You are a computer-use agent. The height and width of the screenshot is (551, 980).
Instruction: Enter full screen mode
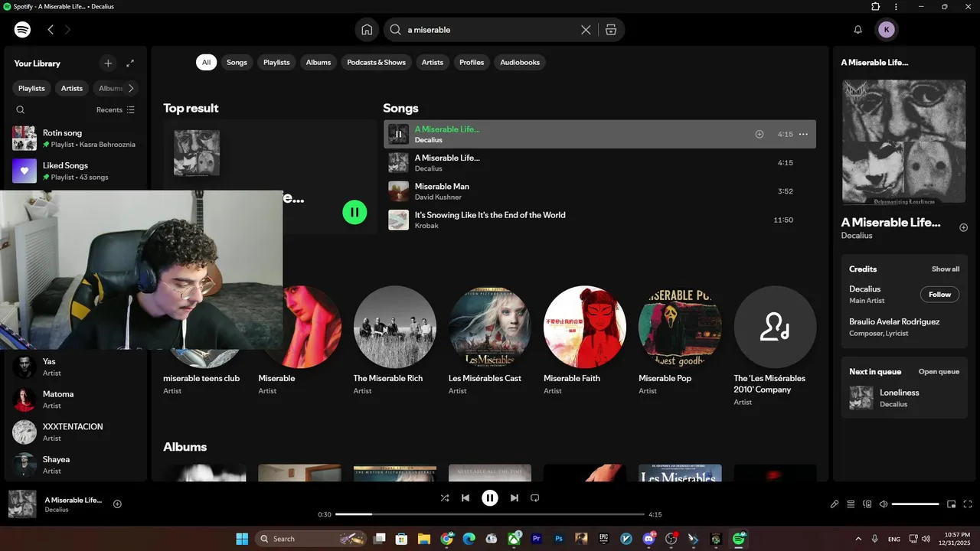968,504
